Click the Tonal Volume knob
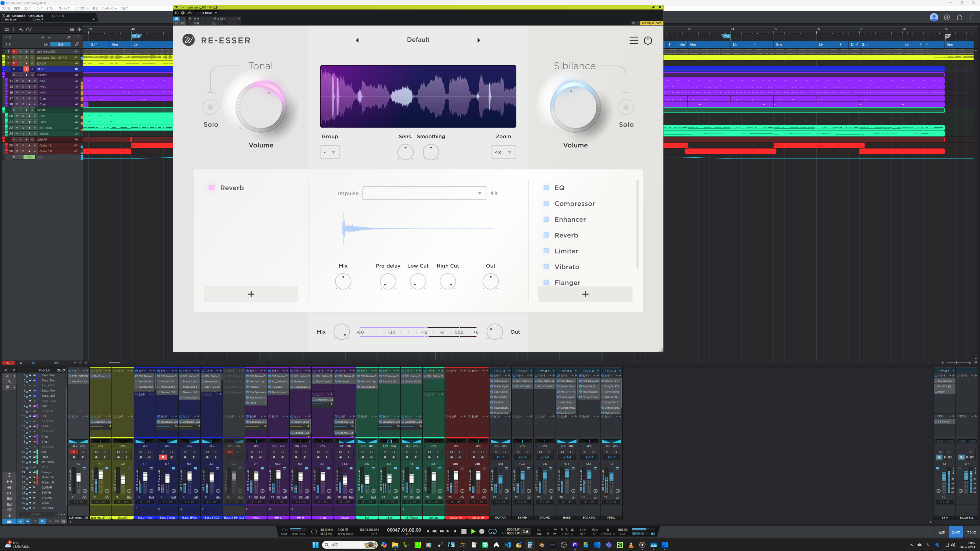980x551 pixels. click(x=261, y=107)
